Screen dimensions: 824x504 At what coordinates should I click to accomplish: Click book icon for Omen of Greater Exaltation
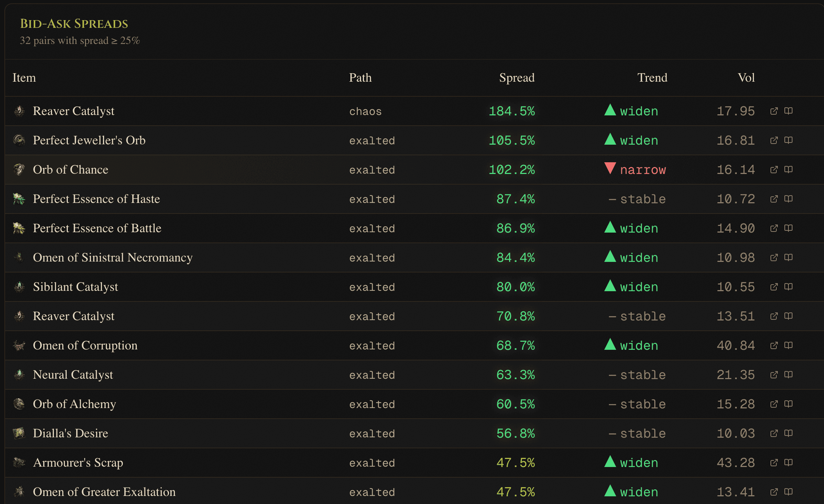pos(788,492)
